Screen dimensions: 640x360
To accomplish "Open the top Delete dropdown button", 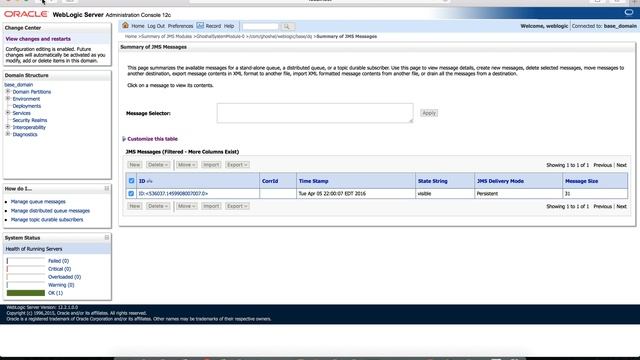I will tap(158, 165).
